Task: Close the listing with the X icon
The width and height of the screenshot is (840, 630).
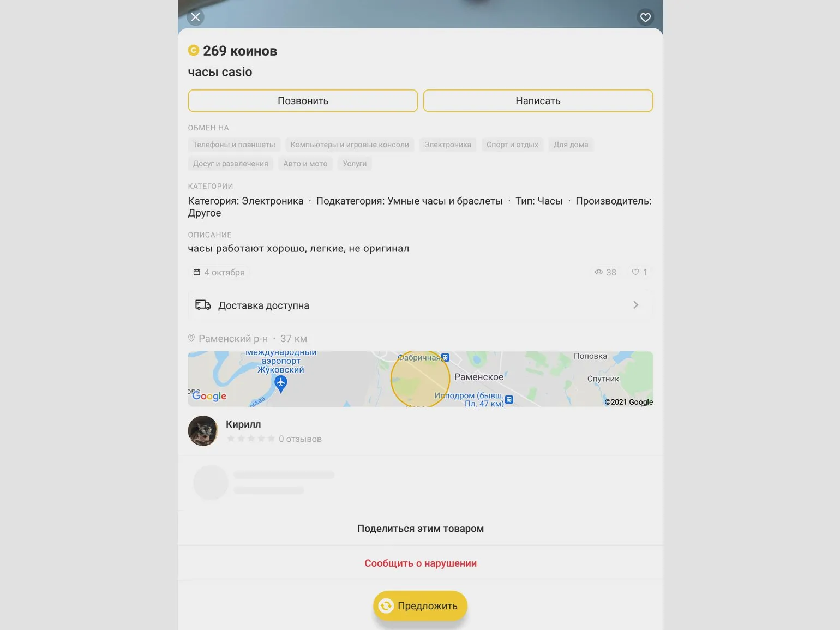Action: pyautogui.click(x=196, y=17)
